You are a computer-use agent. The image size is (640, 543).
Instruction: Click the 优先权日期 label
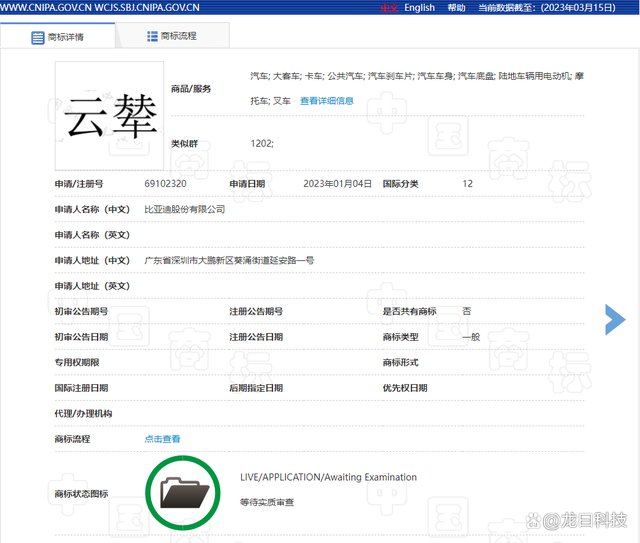pyautogui.click(x=404, y=388)
